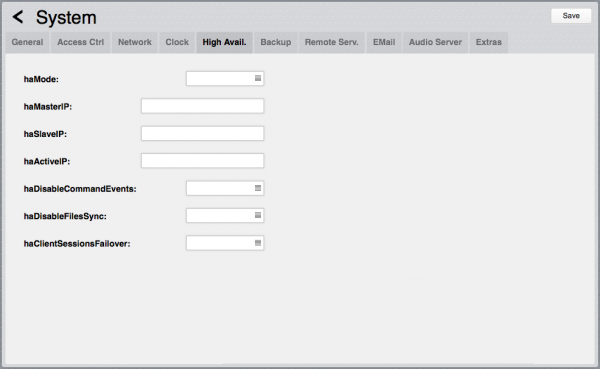The height and width of the screenshot is (369, 600).
Task: Expand the haClientSessionsFailover dropdown
Action: 225,243
